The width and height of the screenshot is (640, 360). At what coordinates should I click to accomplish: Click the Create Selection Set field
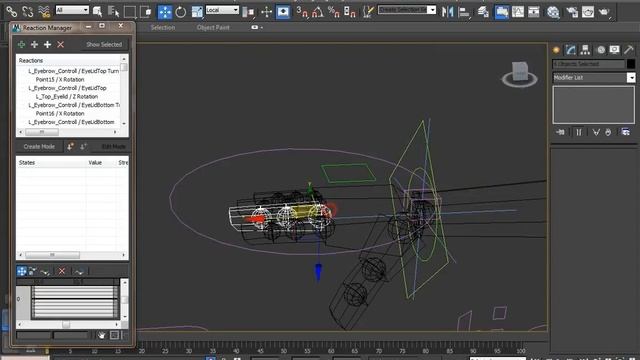pyautogui.click(x=402, y=10)
